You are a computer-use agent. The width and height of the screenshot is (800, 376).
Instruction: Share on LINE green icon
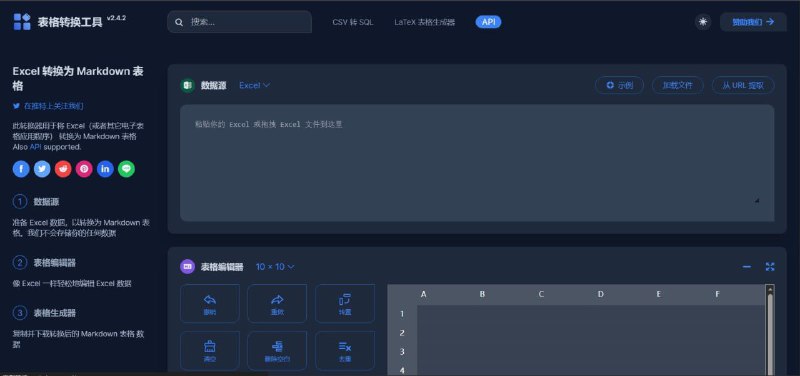[127, 169]
